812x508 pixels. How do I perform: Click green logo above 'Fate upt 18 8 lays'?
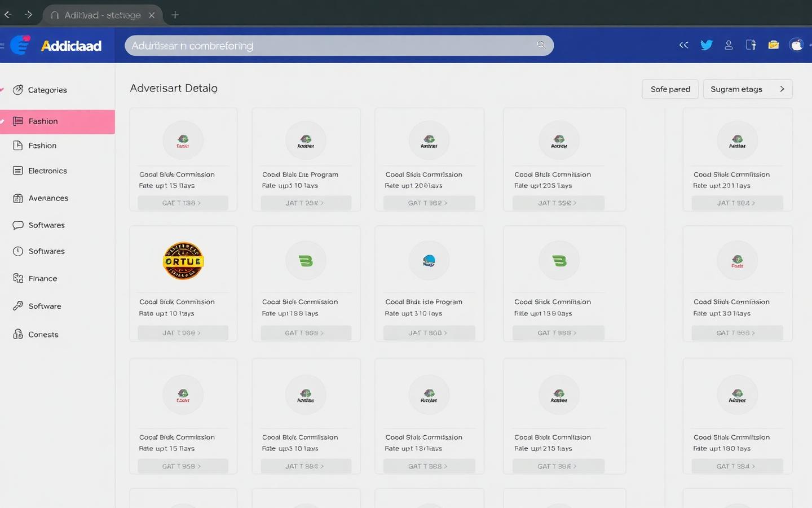tap(306, 261)
